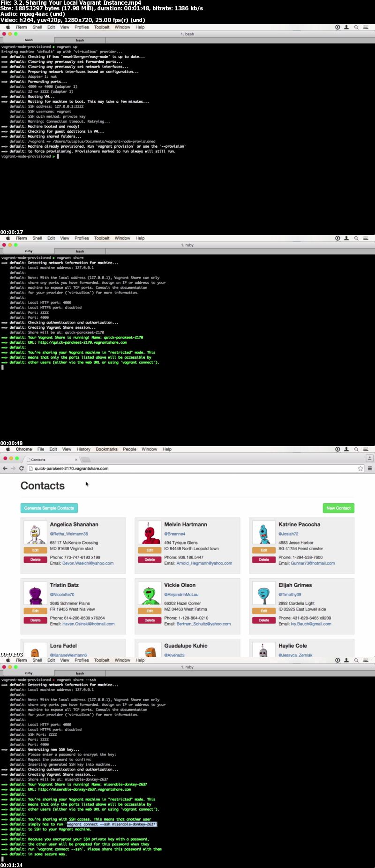Click Melvin Hartmann's red robot avatar
This screenshot has height=868, width=375.
pos(150,533)
